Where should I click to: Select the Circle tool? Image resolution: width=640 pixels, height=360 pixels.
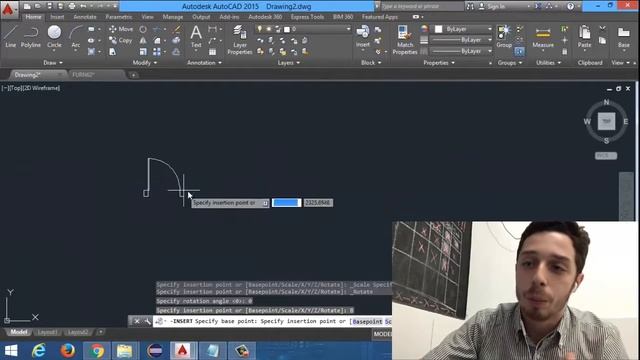click(x=54, y=37)
